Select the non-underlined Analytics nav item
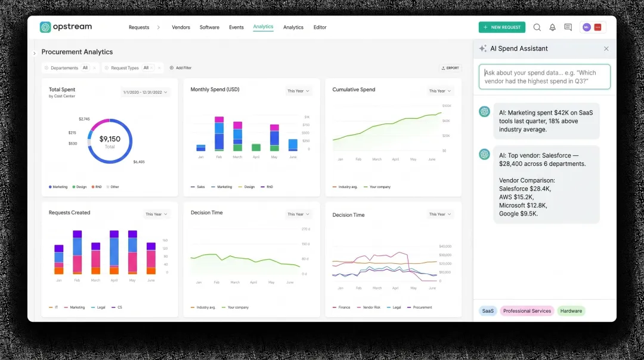 click(x=293, y=27)
